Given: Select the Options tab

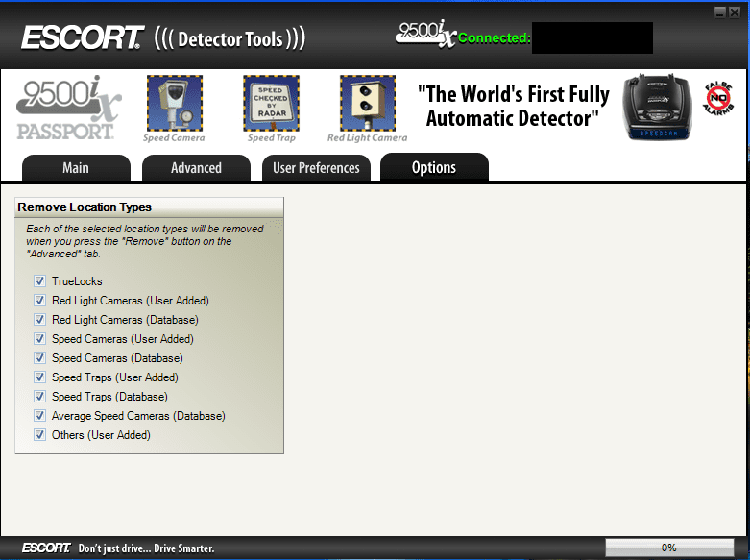Looking at the screenshot, I should pyautogui.click(x=434, y=166).
